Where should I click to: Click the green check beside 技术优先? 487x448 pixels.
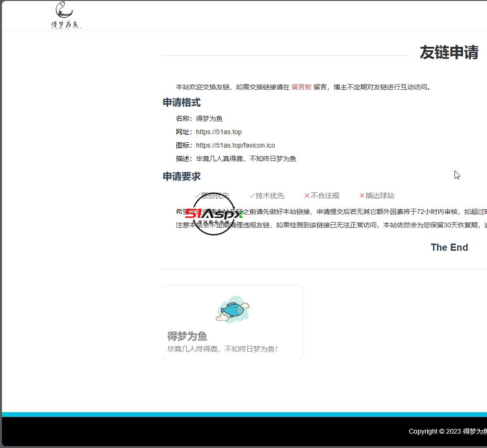tap(252, 195)
